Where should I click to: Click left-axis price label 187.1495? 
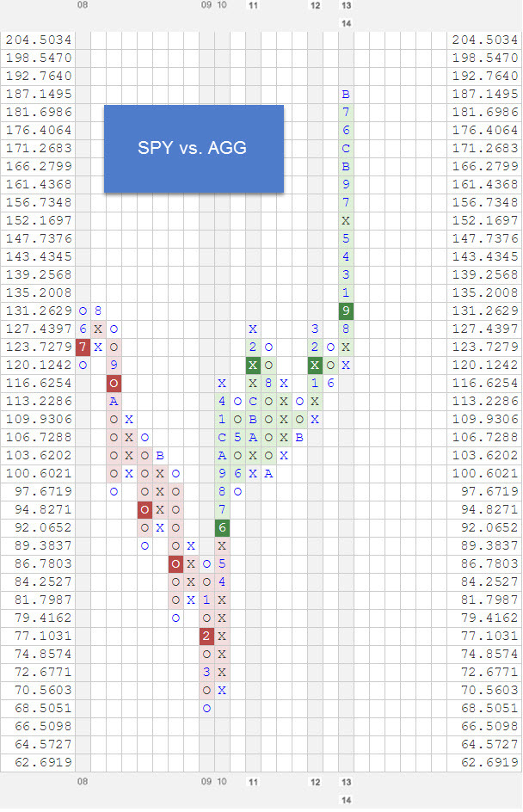point(39,95)
